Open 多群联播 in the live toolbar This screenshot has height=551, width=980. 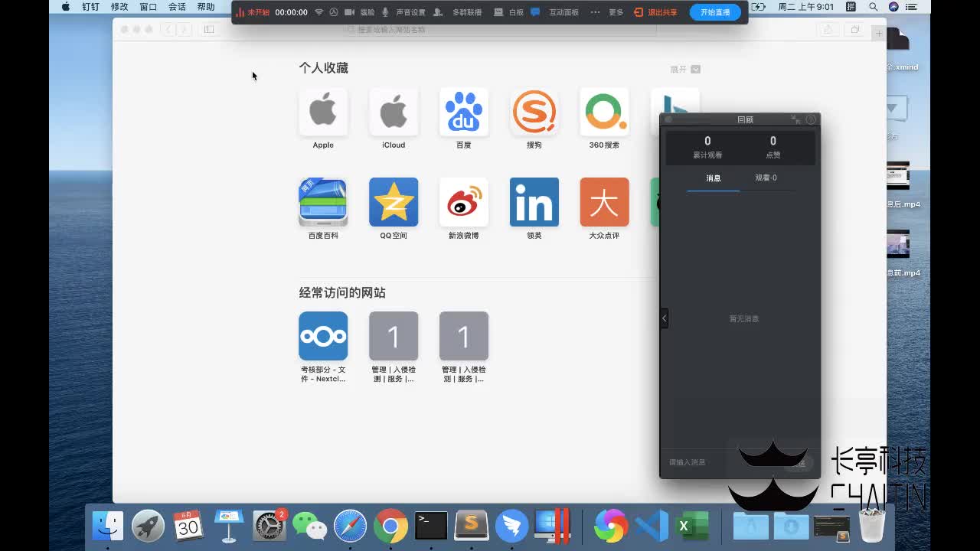[466, 12]
